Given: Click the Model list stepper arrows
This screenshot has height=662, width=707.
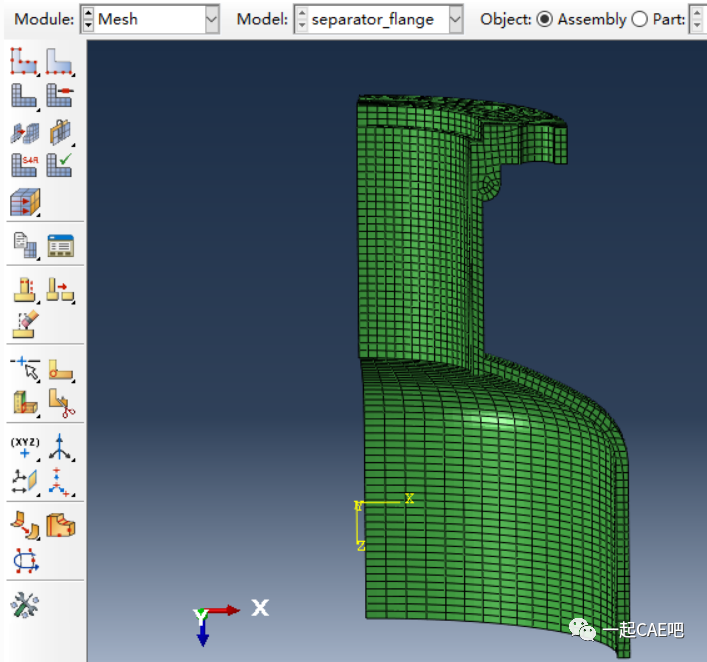Looking at the screenshot, I should pyautogui.click(x=301, y=19).
